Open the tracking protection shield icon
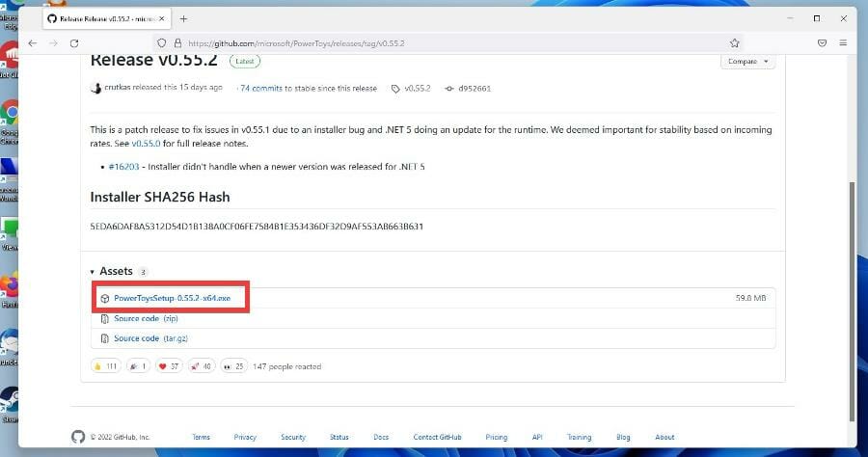 pos(162,43)
